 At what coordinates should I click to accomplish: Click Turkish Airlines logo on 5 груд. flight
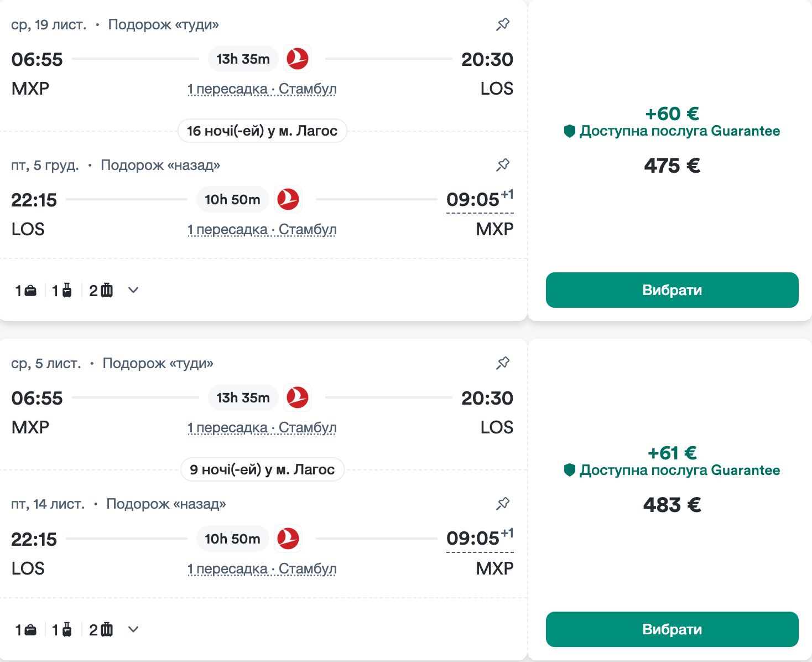[288, 199]
